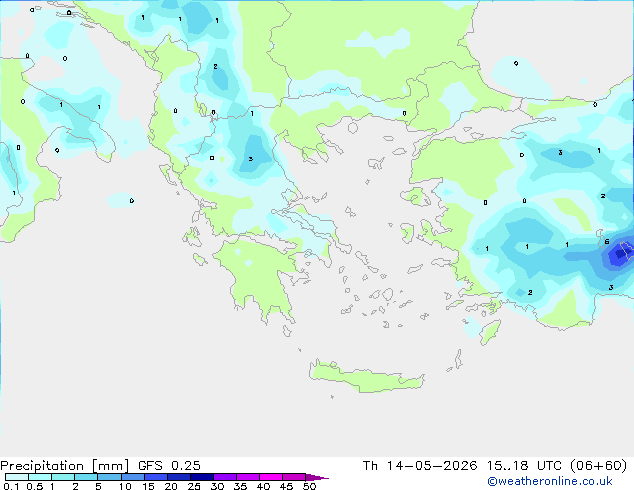The image size is (634, 490).
Task: Select the 40–45 mm magenta legend swatch
Action: tap(271, 477)
